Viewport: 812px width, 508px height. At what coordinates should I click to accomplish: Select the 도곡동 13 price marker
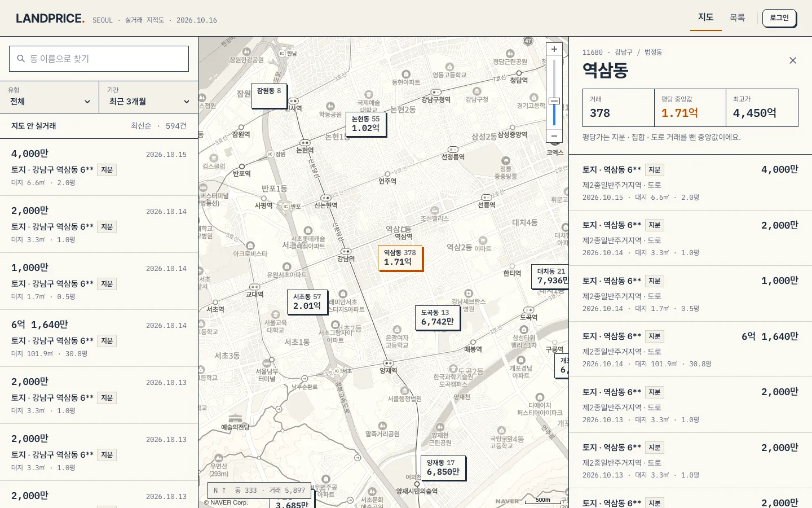click(x=438, y=317)
